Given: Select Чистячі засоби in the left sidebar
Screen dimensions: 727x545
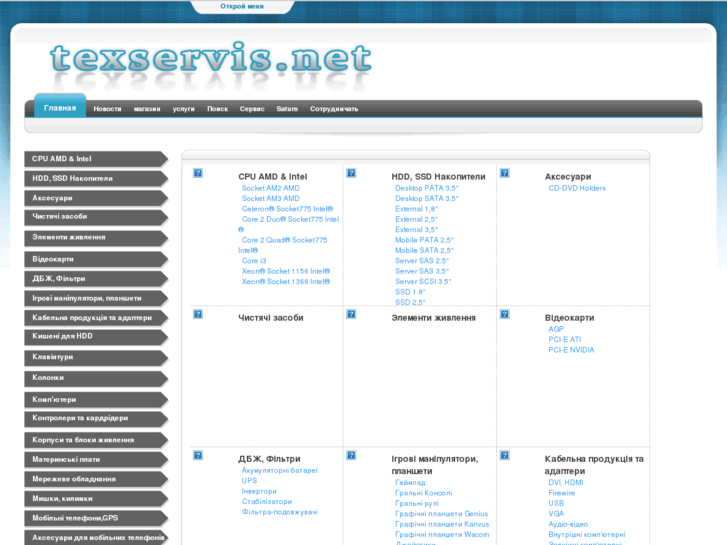Looking at the screenshot, I should (x=96, y=217).
